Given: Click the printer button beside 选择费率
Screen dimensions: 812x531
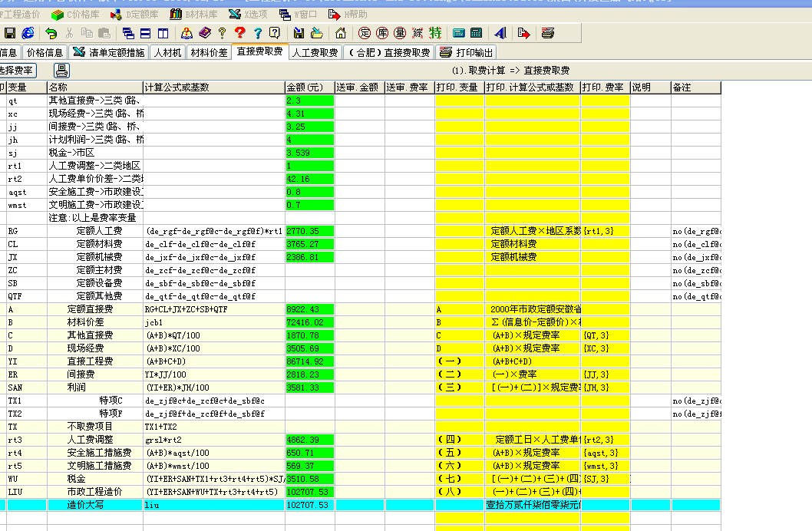Looking at the screenshot, I should click(61, 71).
